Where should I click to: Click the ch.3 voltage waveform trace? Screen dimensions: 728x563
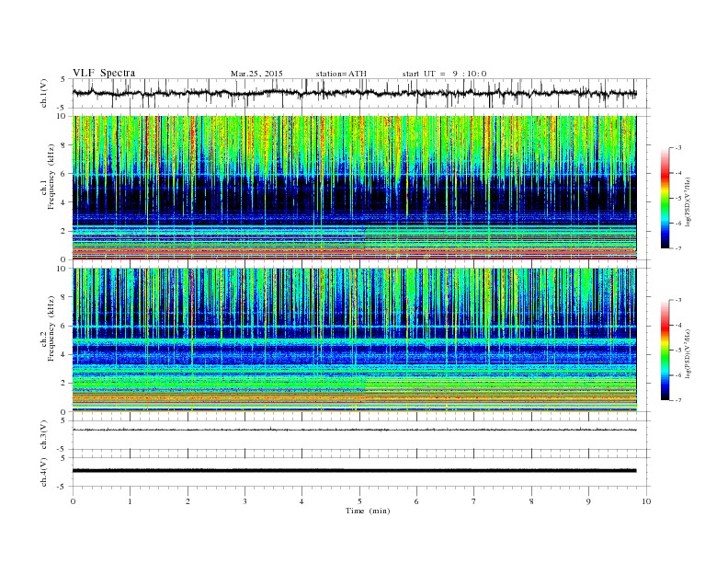pos(354,430)
